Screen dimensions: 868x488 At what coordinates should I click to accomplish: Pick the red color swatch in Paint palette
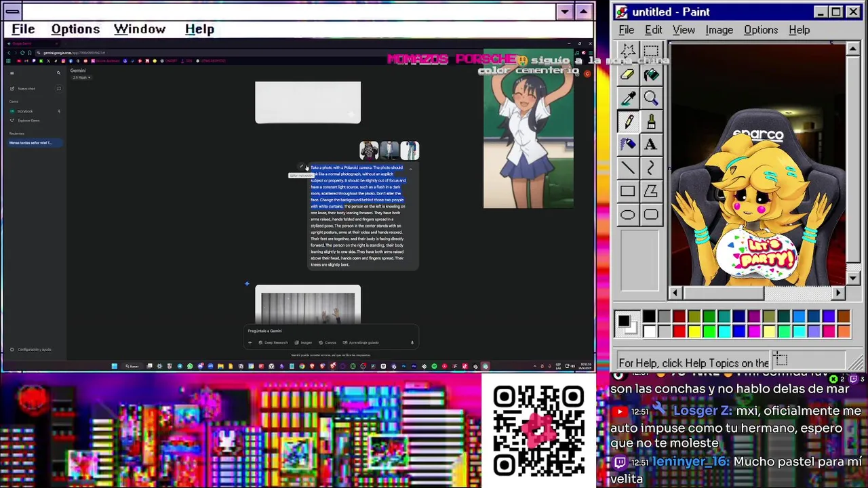pyautogui.click(x=679, y=331)
